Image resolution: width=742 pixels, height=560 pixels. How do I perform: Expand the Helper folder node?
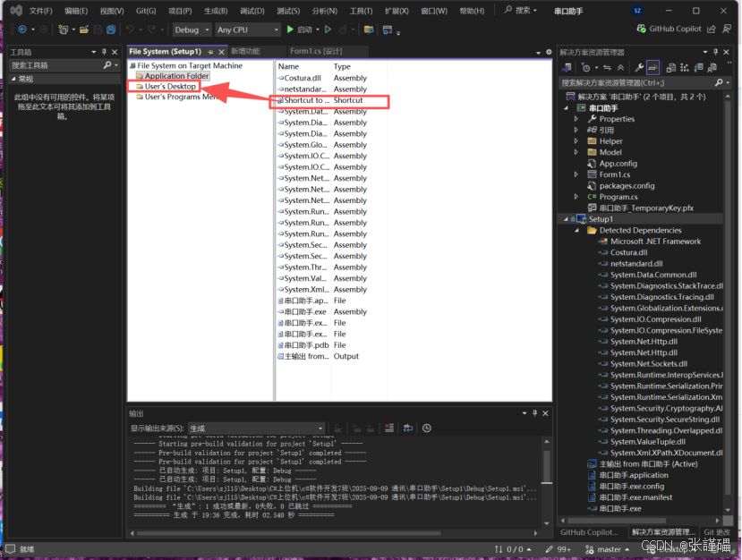[x=576, y=141]
